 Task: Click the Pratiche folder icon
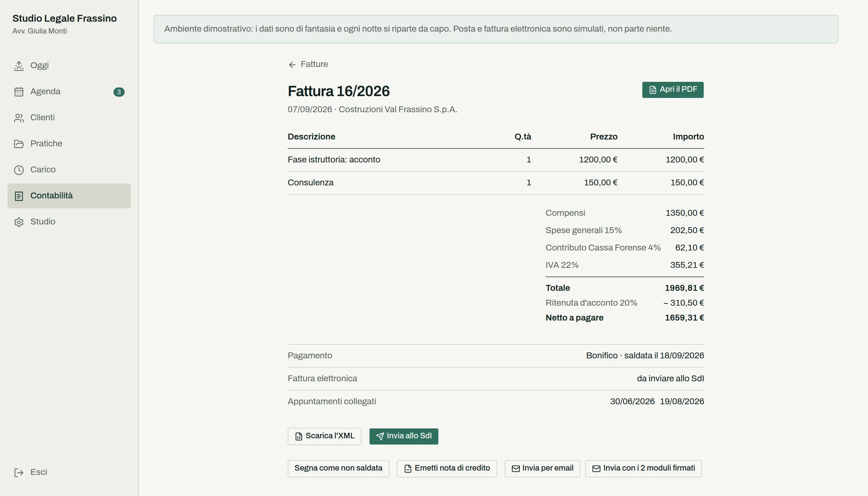coord(19,144)
